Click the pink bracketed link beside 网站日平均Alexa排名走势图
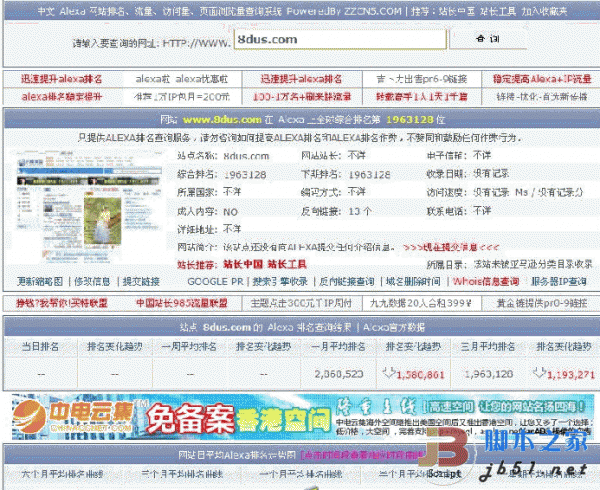 point(364,455)
